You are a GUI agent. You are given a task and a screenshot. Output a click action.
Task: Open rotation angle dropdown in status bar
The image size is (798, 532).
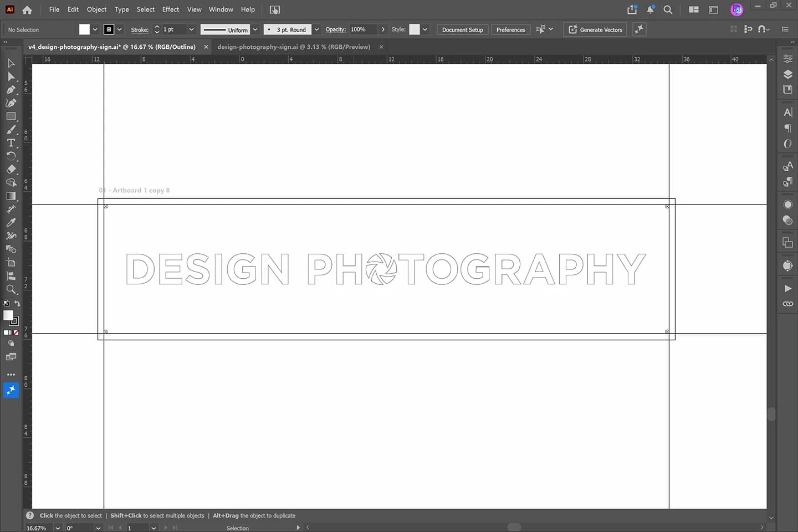(98, 528)
